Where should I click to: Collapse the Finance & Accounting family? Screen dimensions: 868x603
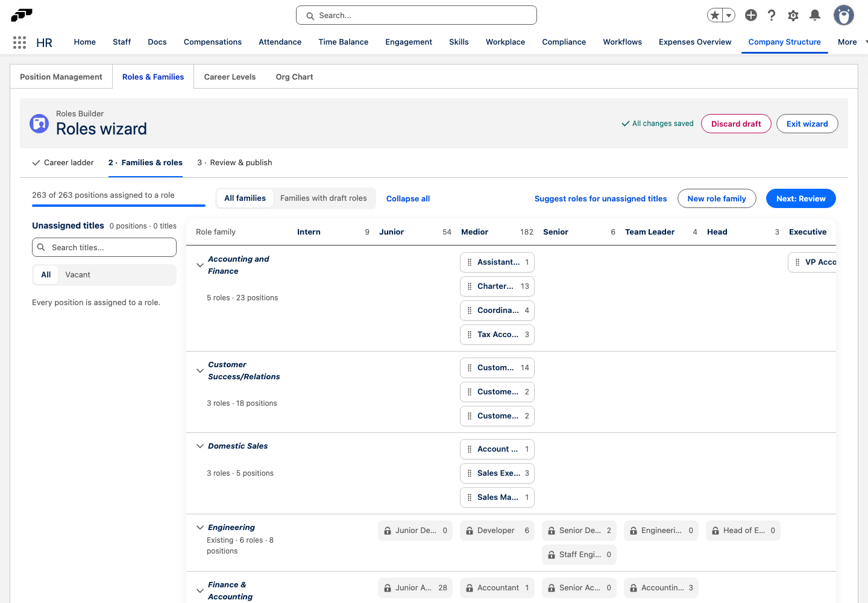(200, 591)
